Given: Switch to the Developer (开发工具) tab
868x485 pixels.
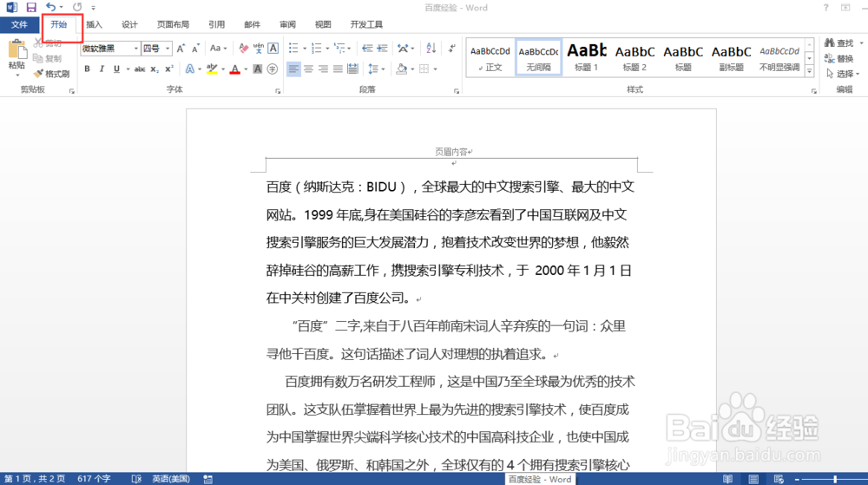Looking at the screenshot, I should [366, 24].
